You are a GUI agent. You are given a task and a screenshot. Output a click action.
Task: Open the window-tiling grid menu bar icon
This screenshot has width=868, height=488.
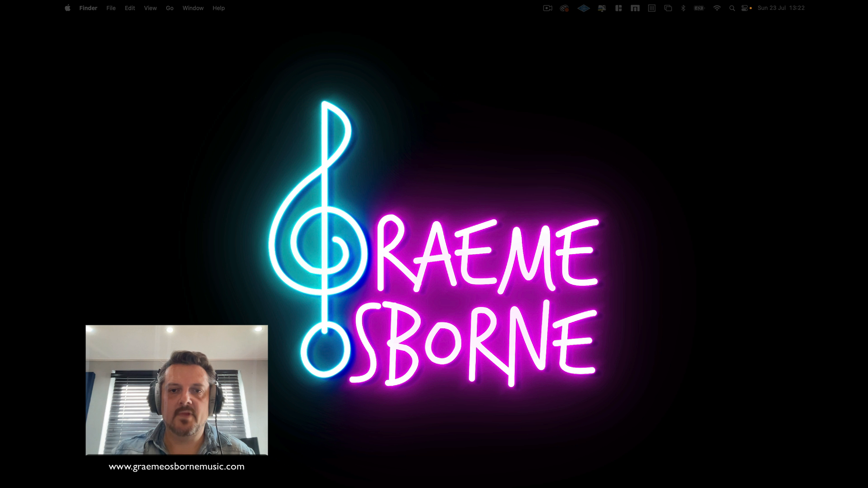(x=618, y=8)
